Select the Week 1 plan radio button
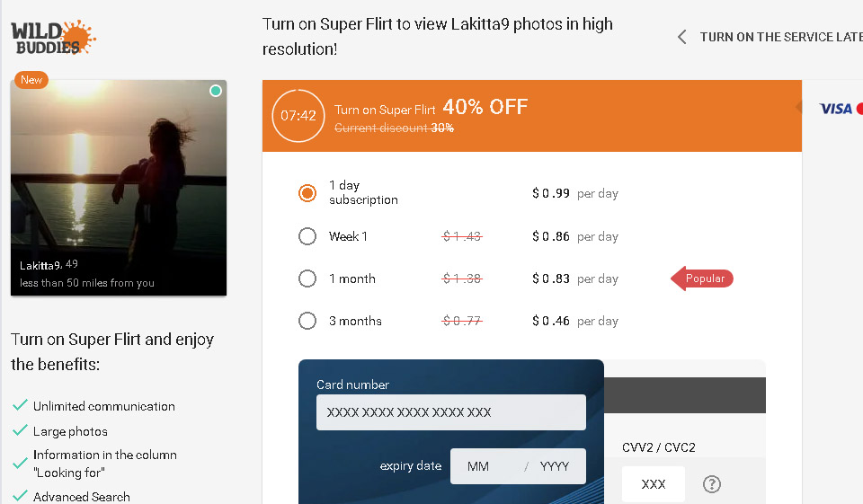The image size is (863, 504). click(x=307, y=236)
